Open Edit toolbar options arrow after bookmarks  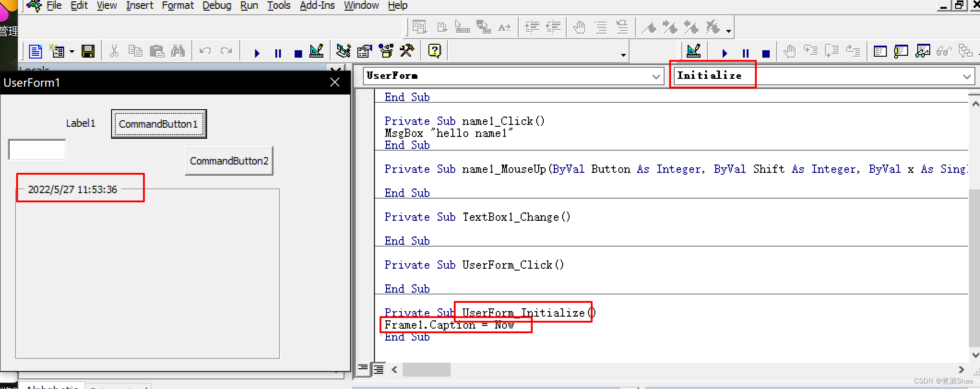click(x=729, y=31)
